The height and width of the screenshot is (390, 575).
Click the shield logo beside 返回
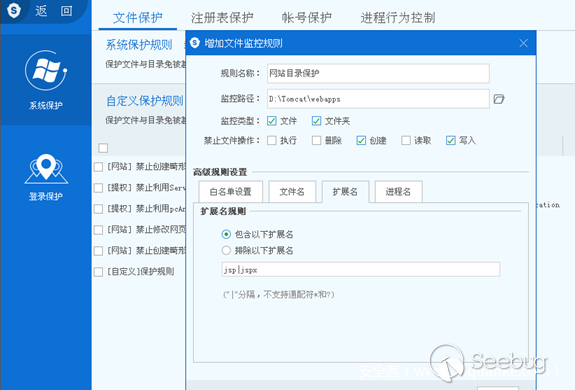[x=14, y=10]
